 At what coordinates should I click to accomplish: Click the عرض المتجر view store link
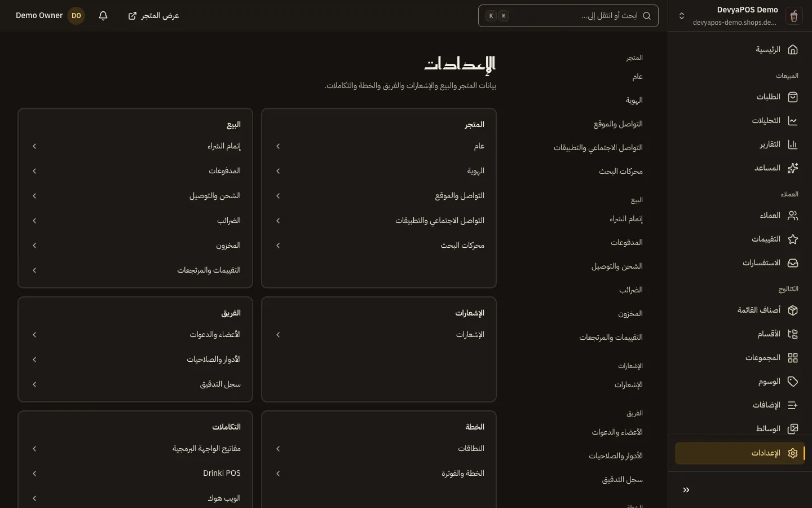click(153, 16)
